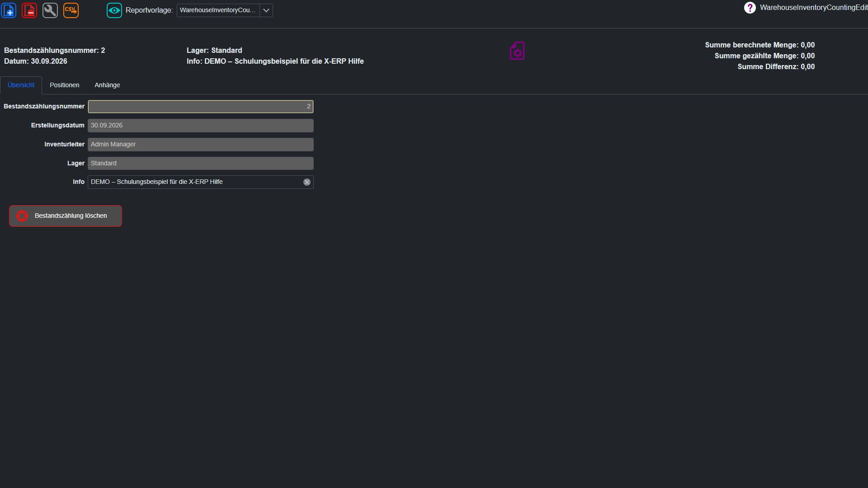
Task: Export data with the CSV icon
Action: pyautogui.click(x=71, y=10)
